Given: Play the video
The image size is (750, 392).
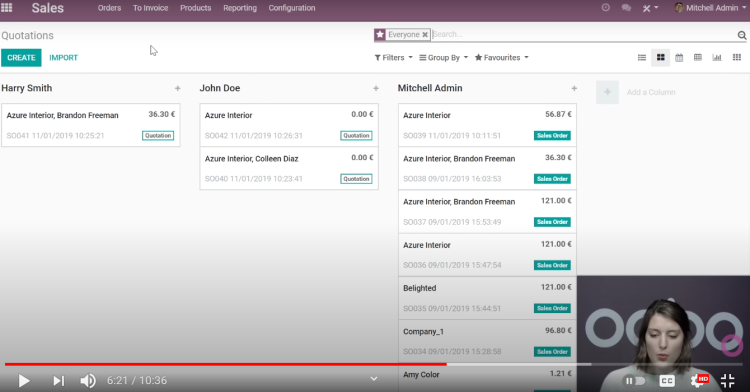Looking at the screenshot, I should coord(24,381).
